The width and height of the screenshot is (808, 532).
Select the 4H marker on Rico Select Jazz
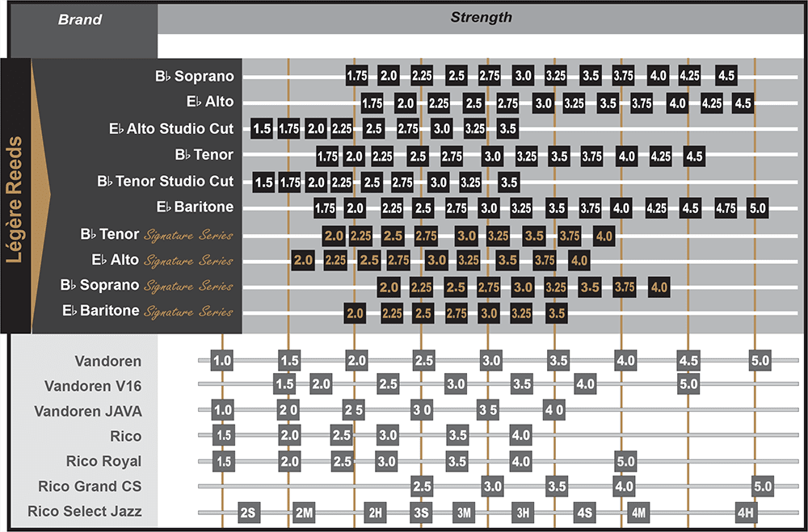coord(746,512)
